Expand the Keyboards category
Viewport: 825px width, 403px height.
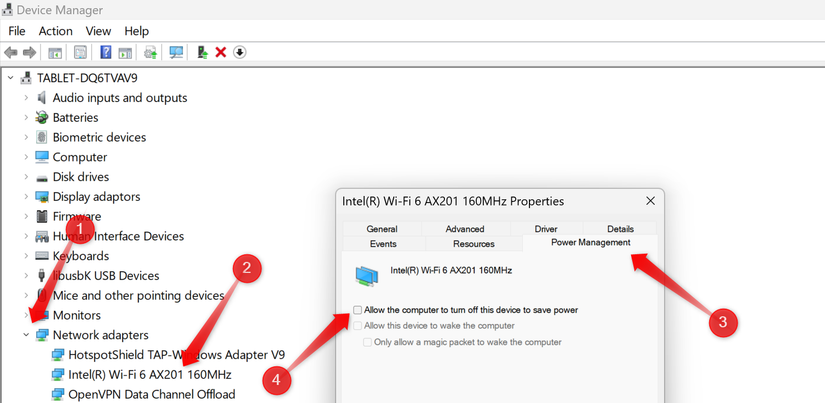coord(26,256)
